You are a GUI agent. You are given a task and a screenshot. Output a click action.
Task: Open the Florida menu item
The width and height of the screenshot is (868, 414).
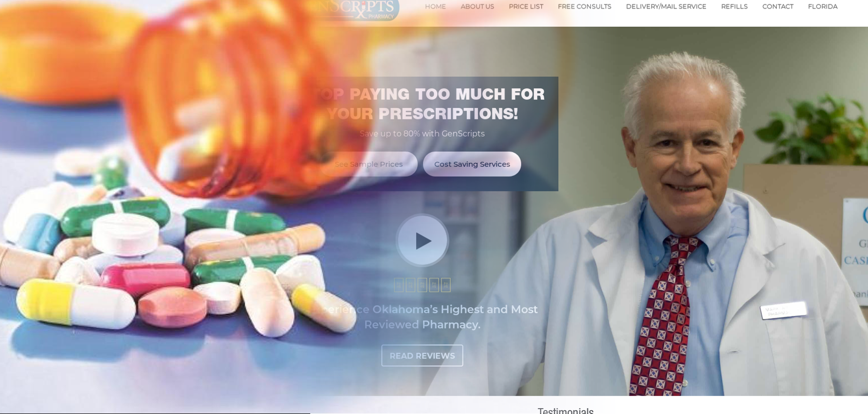pos(823,7)
